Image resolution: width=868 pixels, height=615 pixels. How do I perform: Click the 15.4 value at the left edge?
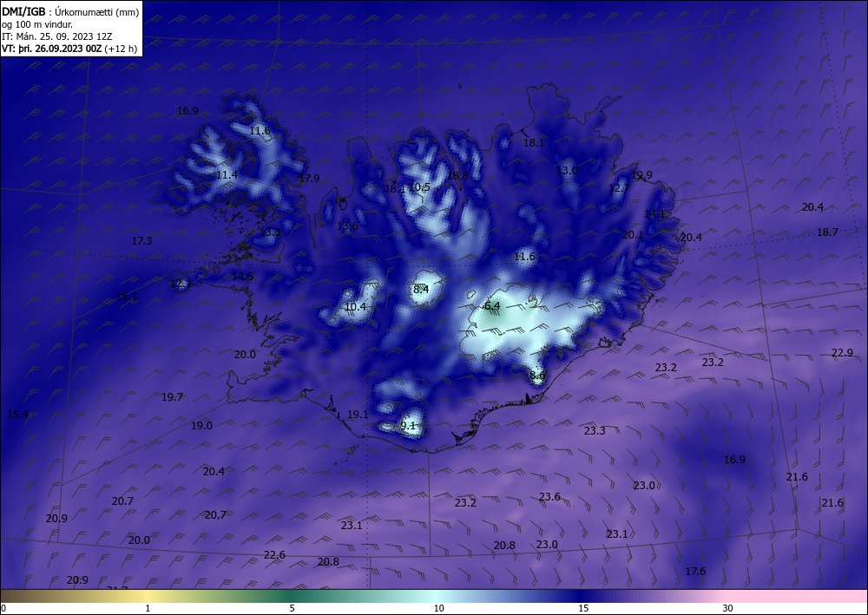[17, 414]
